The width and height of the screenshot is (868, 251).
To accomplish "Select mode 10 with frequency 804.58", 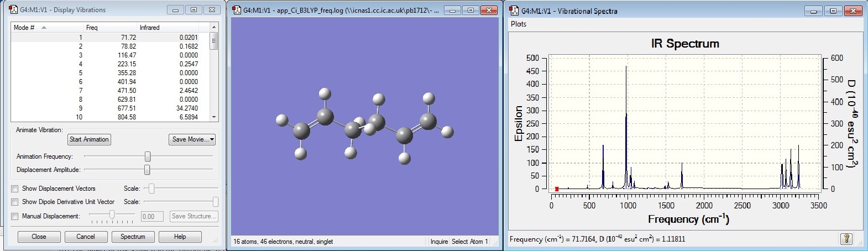I will click(110, 117).
